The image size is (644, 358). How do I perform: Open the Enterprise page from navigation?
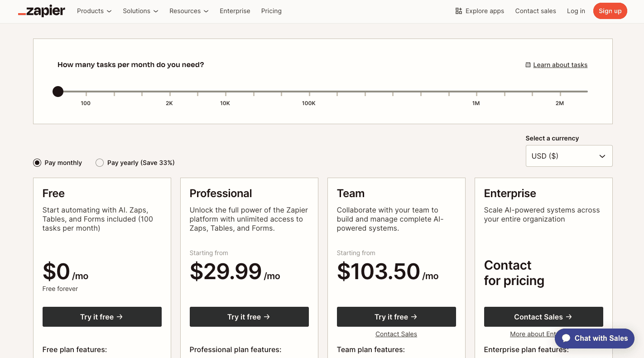coord(235,11)
